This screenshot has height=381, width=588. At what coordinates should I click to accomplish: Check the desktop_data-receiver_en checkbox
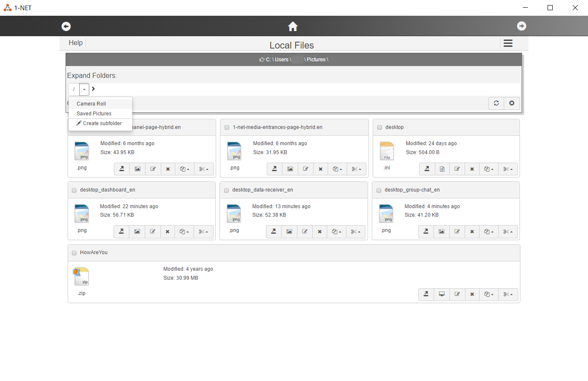226,190
